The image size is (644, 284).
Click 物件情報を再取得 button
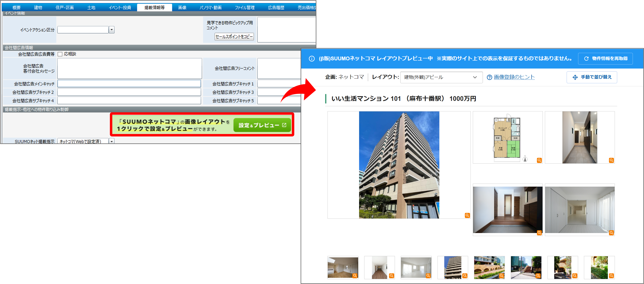(x=605, y=59)
